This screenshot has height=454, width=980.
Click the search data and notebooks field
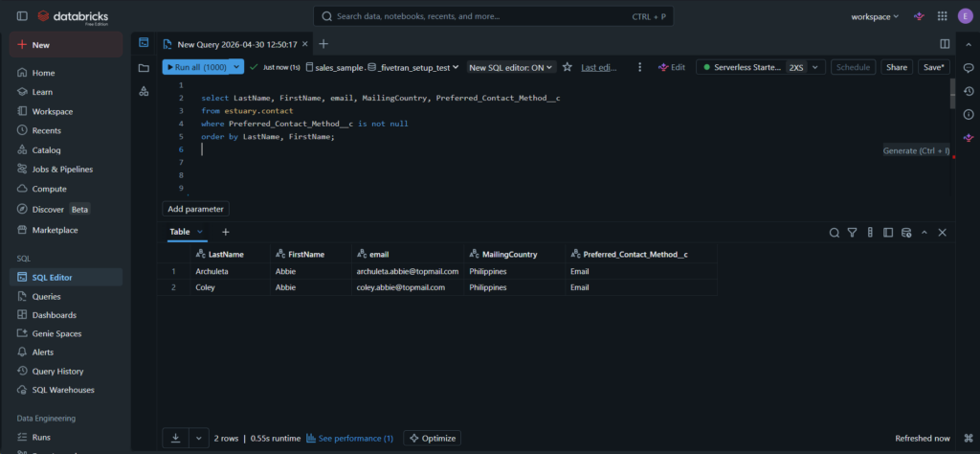493,16
